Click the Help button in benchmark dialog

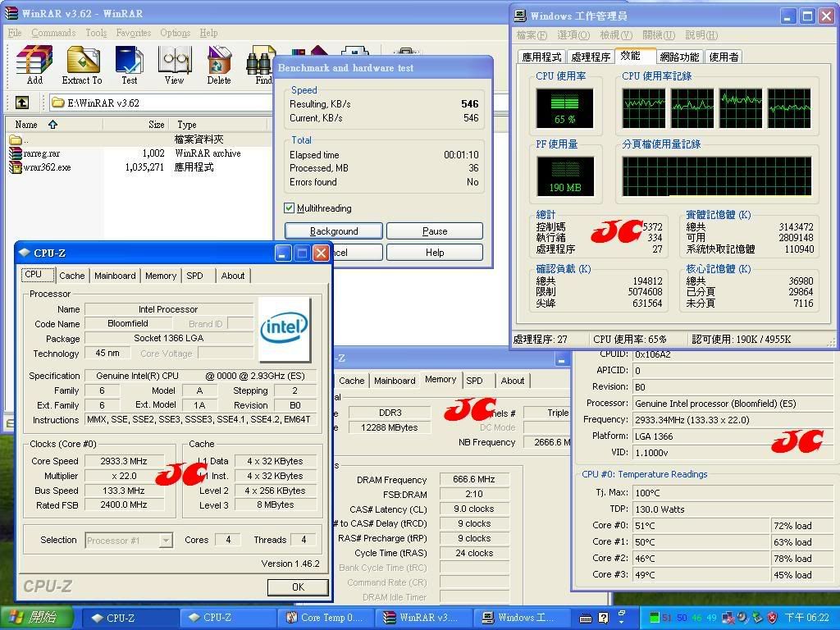click(x=435, y=253)
